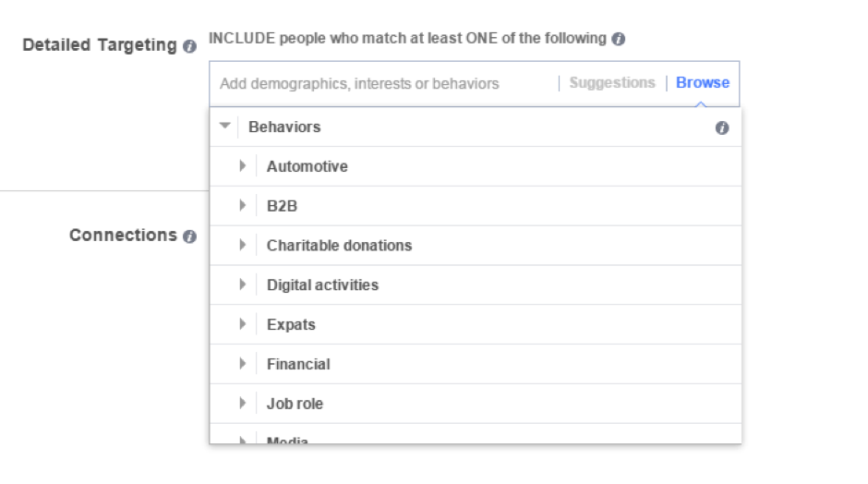Screen dimensions: 868x484
Task: Select the Financial behavior label
Action: [298, 364]
